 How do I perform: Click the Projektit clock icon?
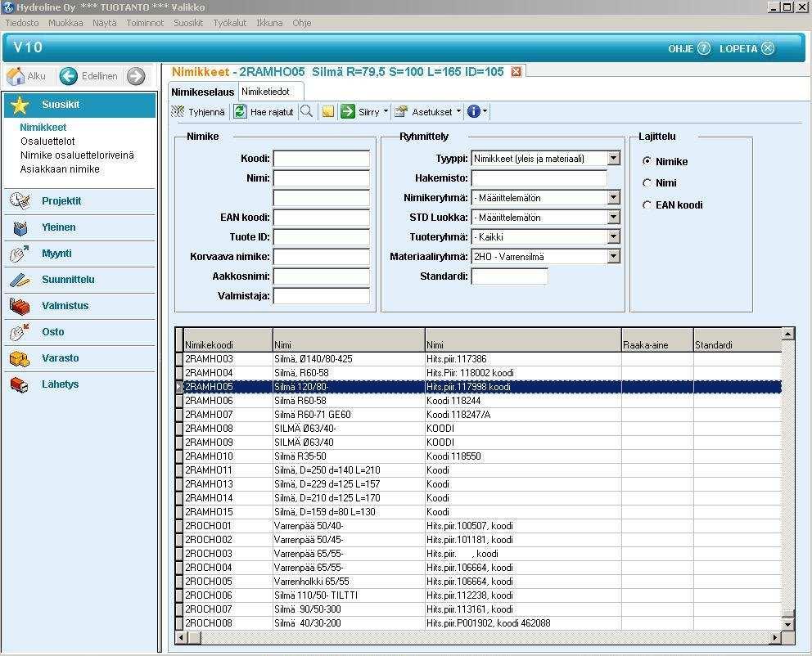[x=20, y=201]
